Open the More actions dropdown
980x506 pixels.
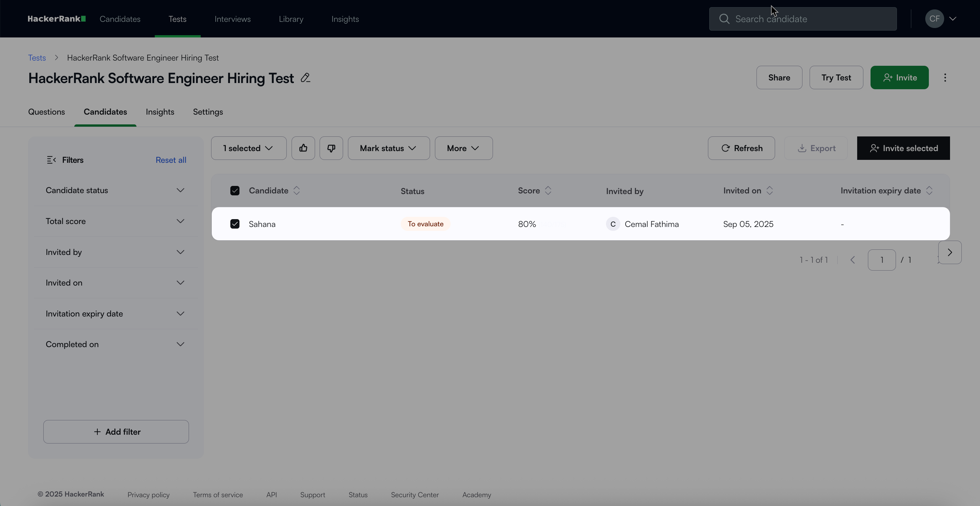pos(463,148)
